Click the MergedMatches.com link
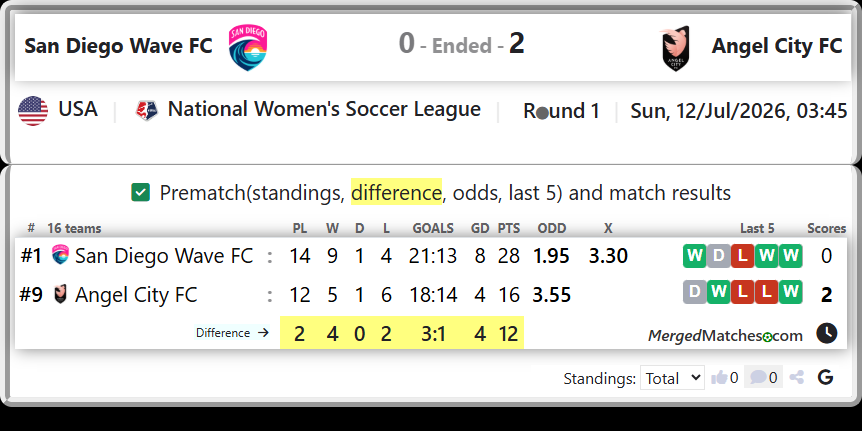The image size is (862, 431). [x=725, y=335]
